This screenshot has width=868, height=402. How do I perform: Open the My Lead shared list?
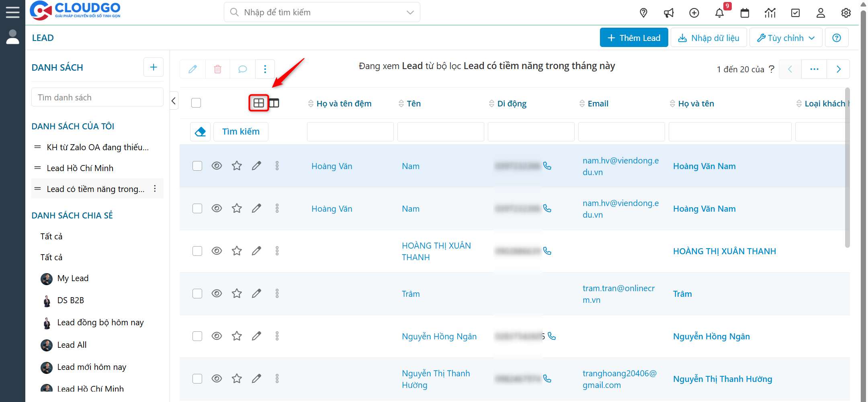(x=73, y=278)
